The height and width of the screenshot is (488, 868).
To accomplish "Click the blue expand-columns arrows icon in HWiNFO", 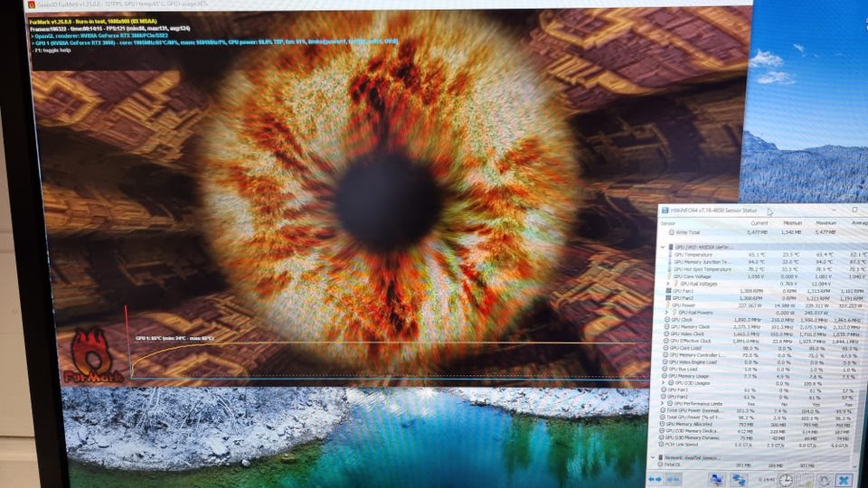I will click(x=655, y=479).
